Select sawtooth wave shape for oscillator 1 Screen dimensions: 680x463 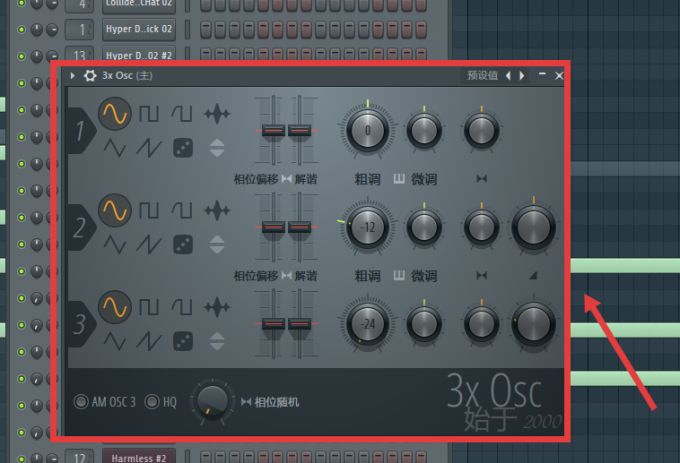pos(149,148)
